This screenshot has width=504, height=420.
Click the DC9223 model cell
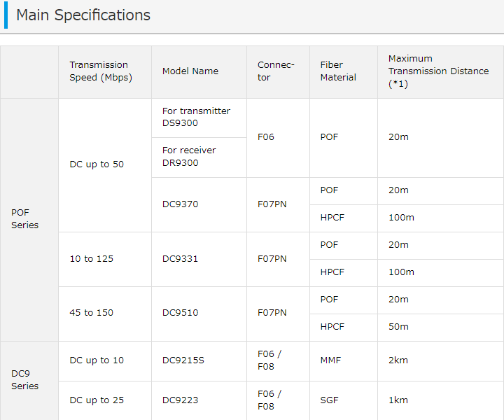click(199, 400)
